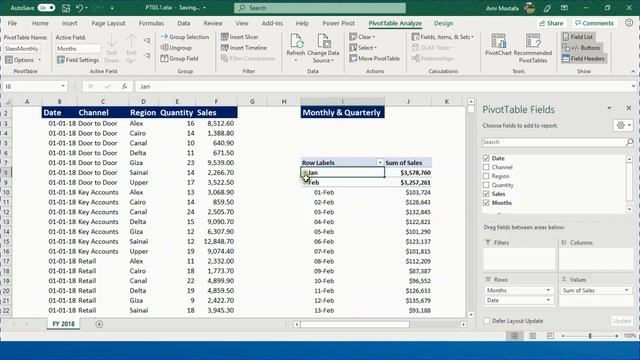This screenshot has width=640, height=360.
Task: Click the zoom slider handle
Action: click(x=590, y=336)
